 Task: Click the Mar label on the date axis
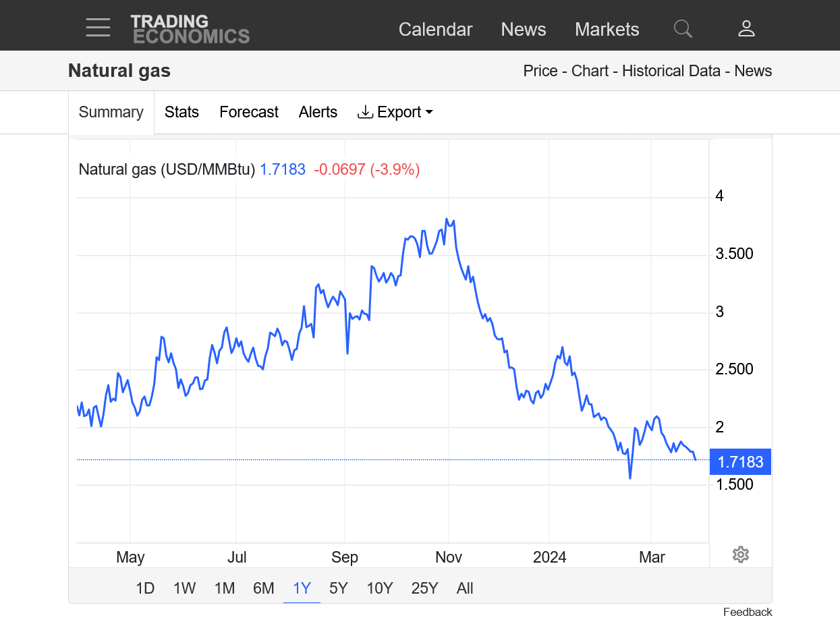pos(652,557)
